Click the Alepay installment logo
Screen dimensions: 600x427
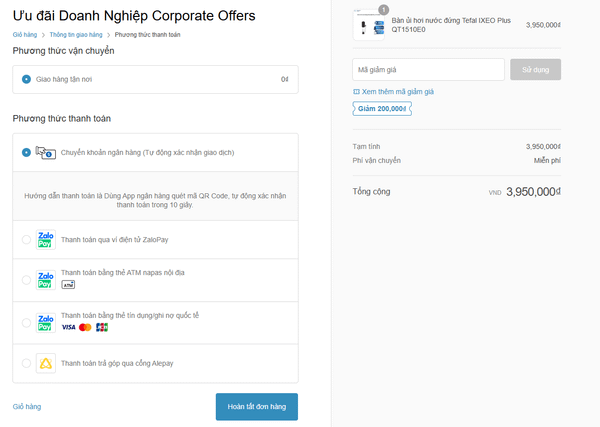[x=45, y=363]
